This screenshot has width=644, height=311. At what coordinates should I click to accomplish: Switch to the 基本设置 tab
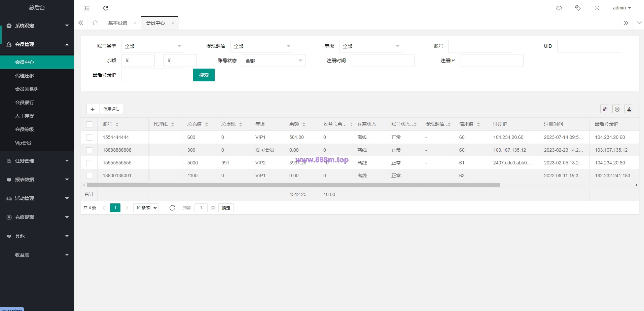[x=118, y=23]
